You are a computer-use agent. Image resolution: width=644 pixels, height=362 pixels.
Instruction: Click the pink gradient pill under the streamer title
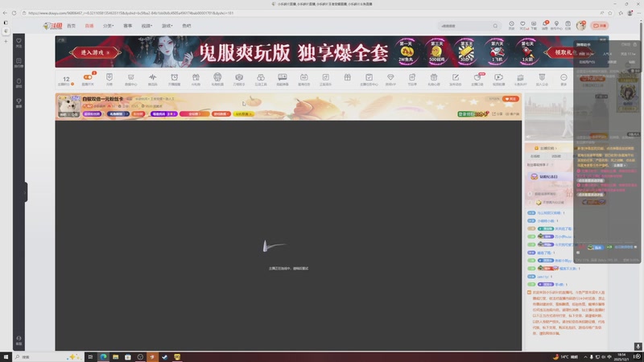(x=195, y=113)
